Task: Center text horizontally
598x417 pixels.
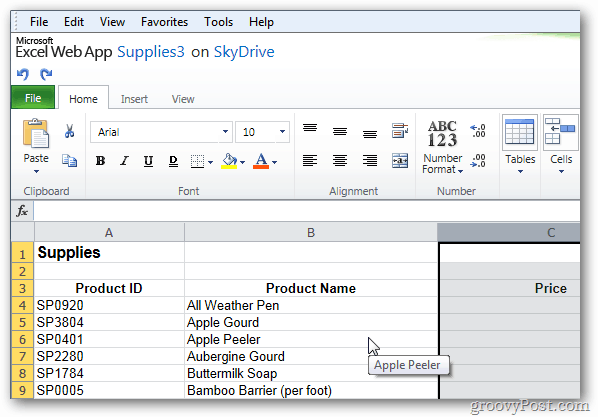Action: click(x=340, y=161)
